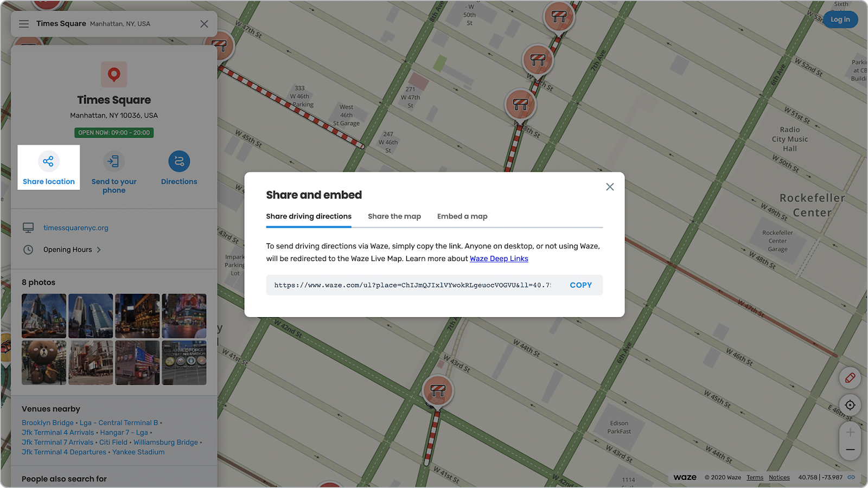Image resolution: width=868 pixels, height=488 pixels.
Task: Click road closure marker near W 48th St
Action: (x=520, y=105)
